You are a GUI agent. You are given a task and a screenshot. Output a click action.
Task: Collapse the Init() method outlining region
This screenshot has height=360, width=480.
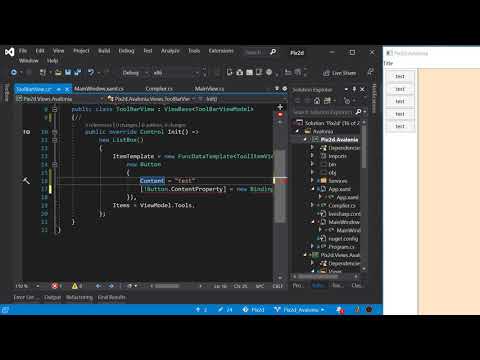point(55,132)
